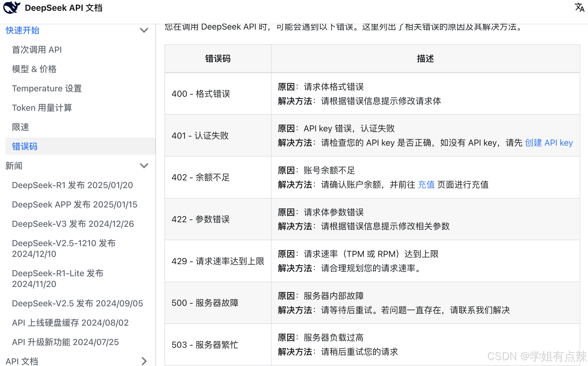Open DeepSeek-R1 发布 2025/01/20 news
Screen dimensions: 588x366
click(x=73, y=185)
